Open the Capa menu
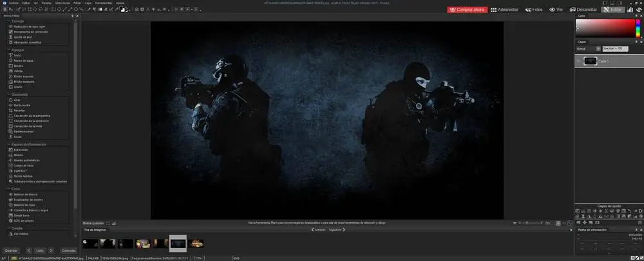This screenshot has width=644, height=261. click(x=88, y=3)
